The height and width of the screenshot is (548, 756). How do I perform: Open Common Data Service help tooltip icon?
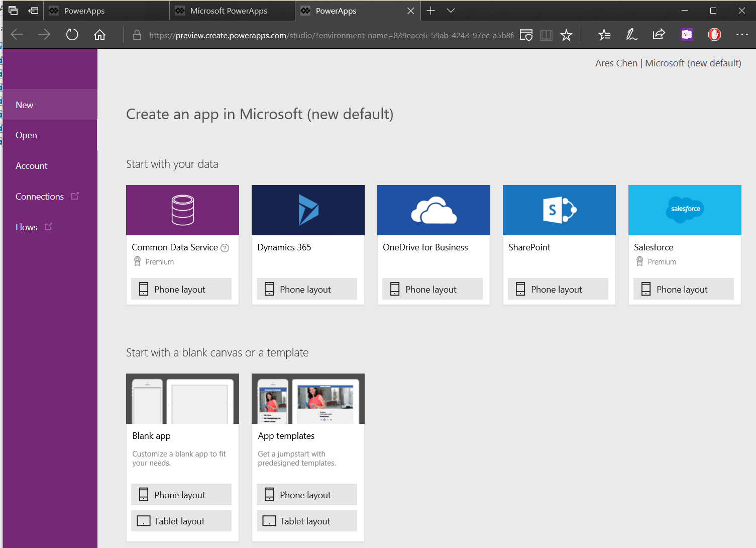click(x=225, y=248)
